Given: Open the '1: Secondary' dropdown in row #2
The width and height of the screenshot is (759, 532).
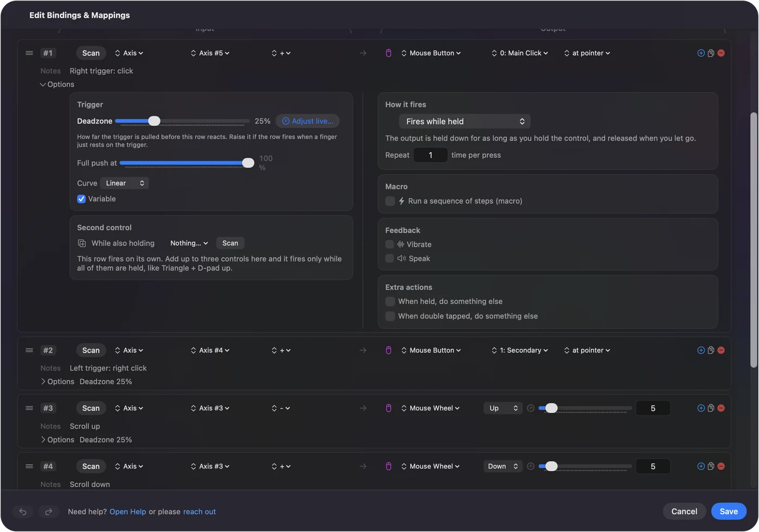Looking at the screenshot, I should pyautogui.click(x=520, y=350).
